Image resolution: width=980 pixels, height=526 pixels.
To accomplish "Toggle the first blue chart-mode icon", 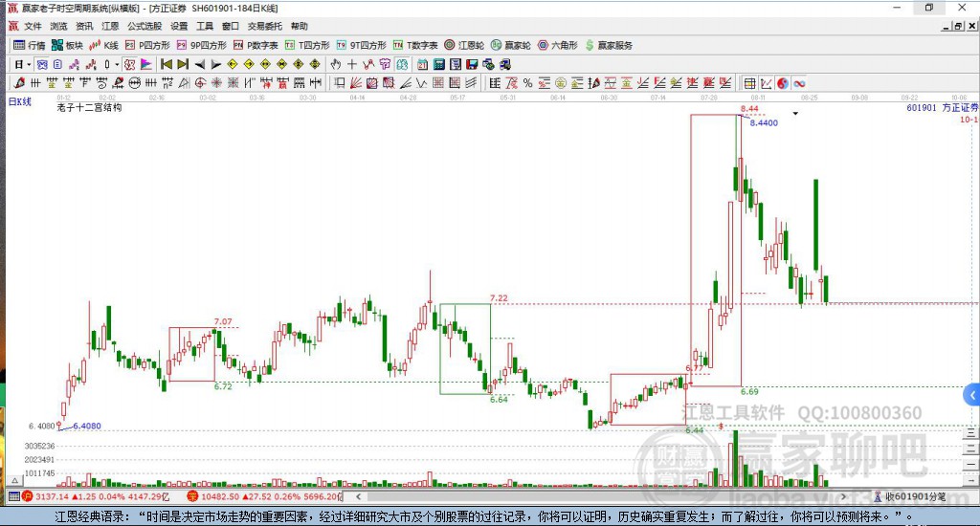I will (41, 64).
